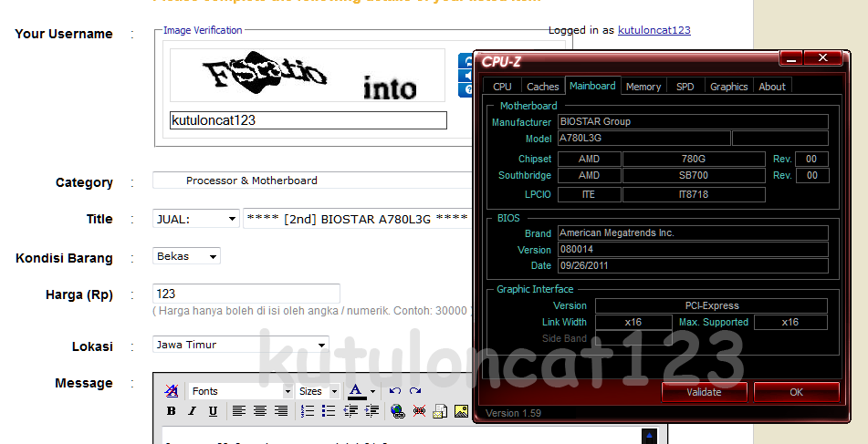Undo last edit in message editor
The height and width of the screenshot is (444, 868).
tap(394, 391)
